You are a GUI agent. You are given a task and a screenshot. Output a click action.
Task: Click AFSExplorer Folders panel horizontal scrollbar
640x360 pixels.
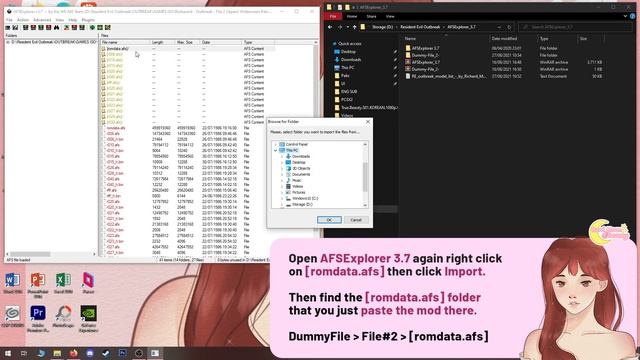coord(51,254)
